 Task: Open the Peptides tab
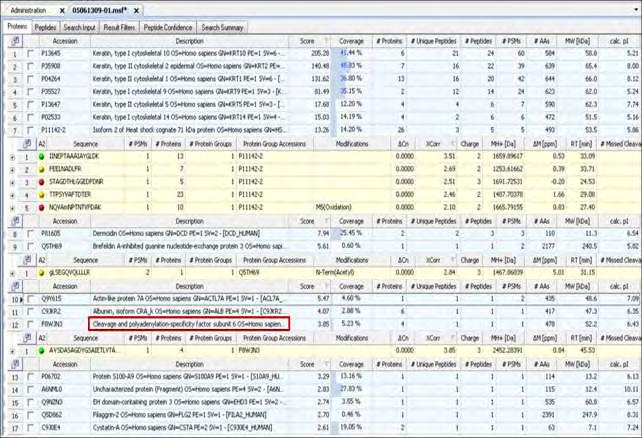45,27
